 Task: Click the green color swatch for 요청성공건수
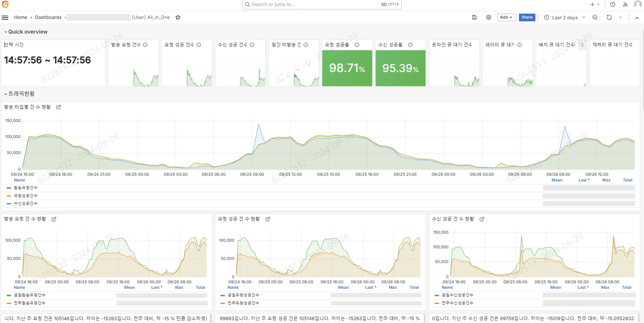pyautogui.click(x=8, y=195)
